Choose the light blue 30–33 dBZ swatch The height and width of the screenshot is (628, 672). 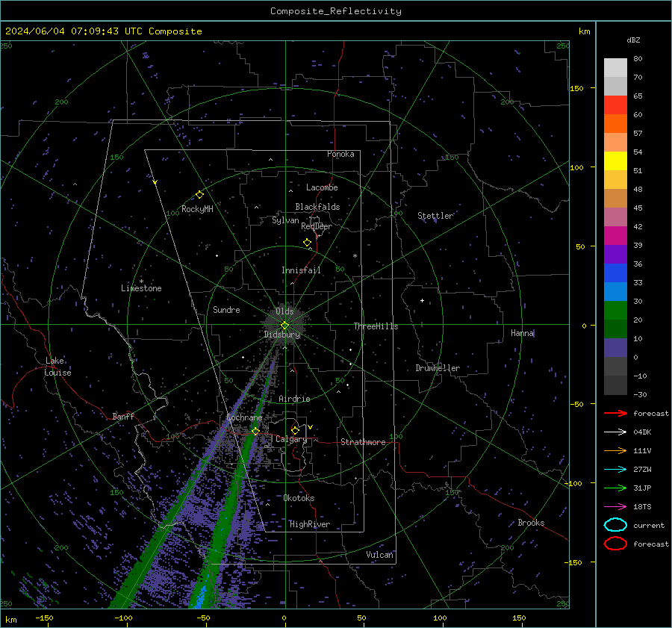click(x=615, y=292)
